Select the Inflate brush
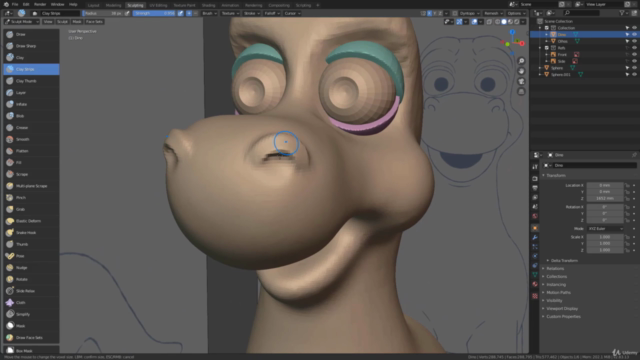 point(31,104)
